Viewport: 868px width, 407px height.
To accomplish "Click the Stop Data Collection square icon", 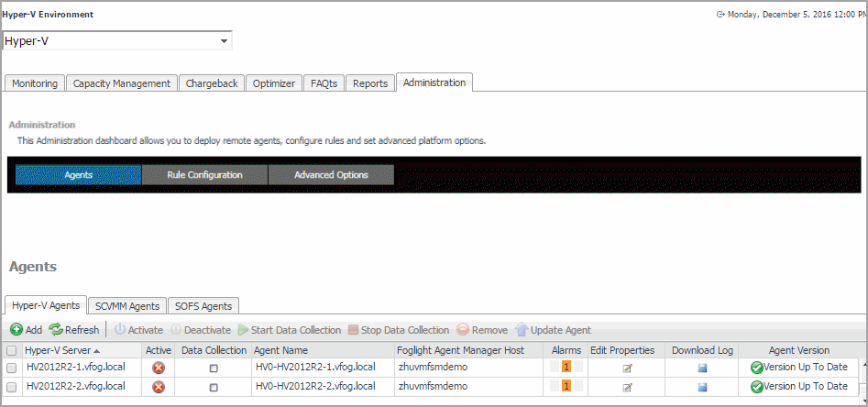I will click(354, 330).
